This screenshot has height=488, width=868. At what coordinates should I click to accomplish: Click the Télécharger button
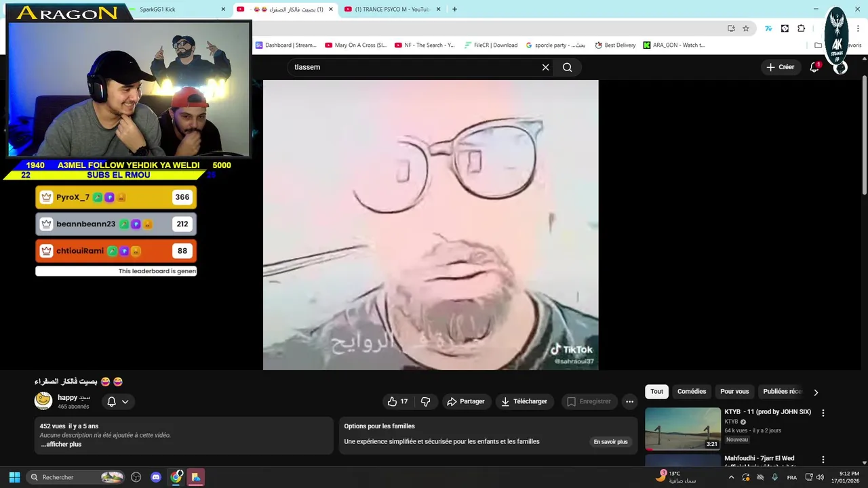pyautogui.click(x=524, y=401)
